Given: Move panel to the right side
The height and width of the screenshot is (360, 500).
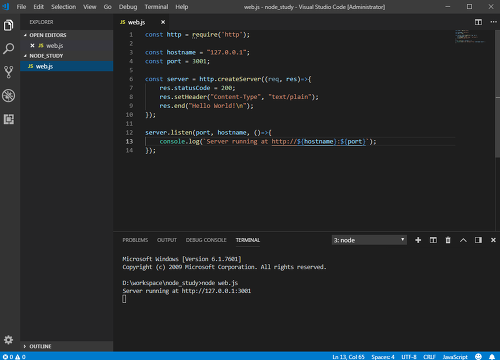Looking at the screenshot, I should point(478,240).
